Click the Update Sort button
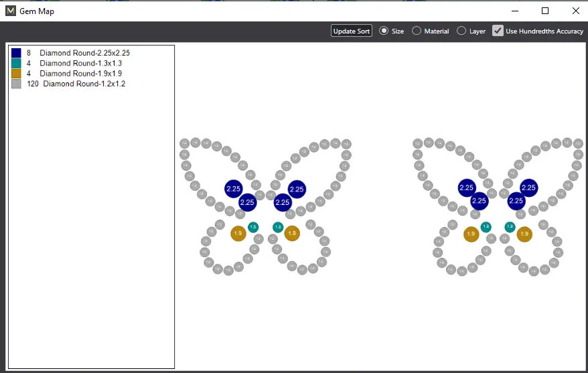Screen dimensions: 588x373 (x=352, y=31)
